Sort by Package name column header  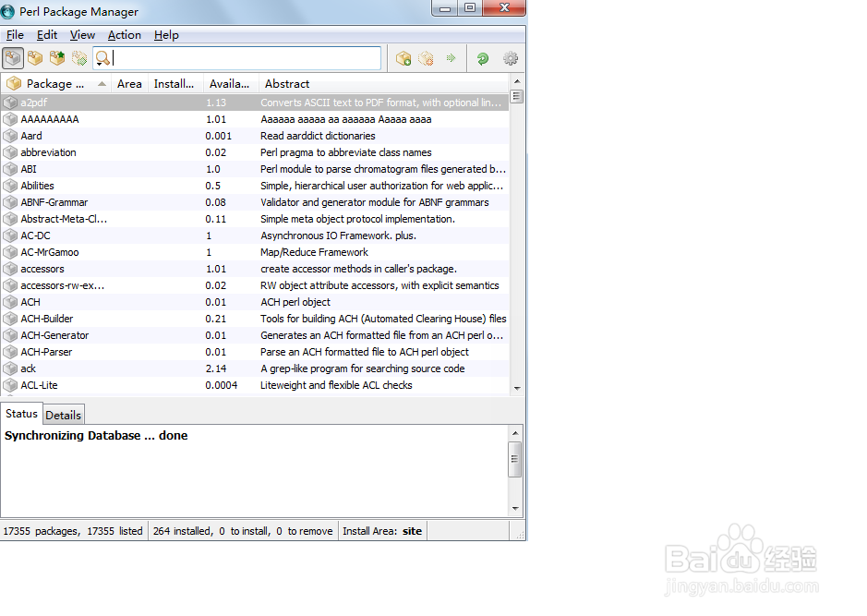tap(55, 83)
